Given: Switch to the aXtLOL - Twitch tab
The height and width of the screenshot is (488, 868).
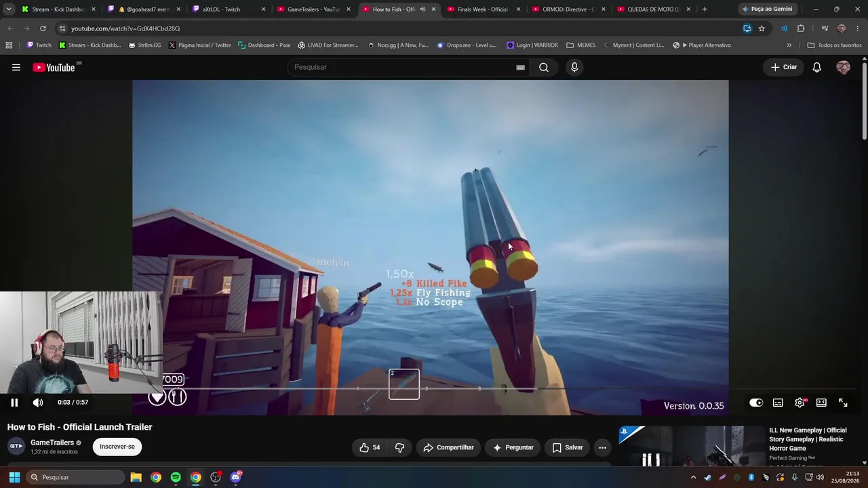Looking at the screenshot, I should pyautogui.click(x=229, y=9).
